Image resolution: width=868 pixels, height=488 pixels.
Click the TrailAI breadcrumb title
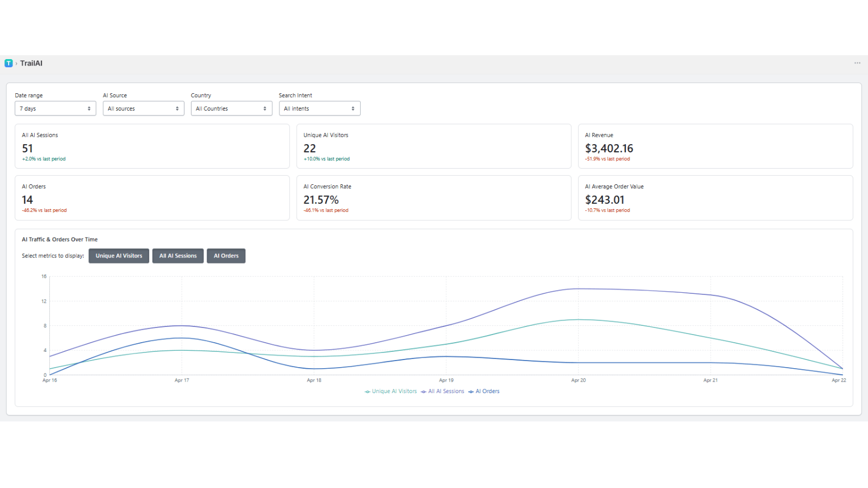pyautogui.click(x=31, y=63)
